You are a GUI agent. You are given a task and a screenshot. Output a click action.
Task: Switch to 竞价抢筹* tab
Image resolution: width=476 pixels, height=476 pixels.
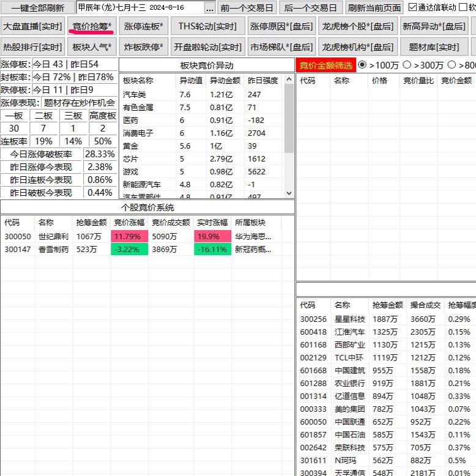click(92, 26)
